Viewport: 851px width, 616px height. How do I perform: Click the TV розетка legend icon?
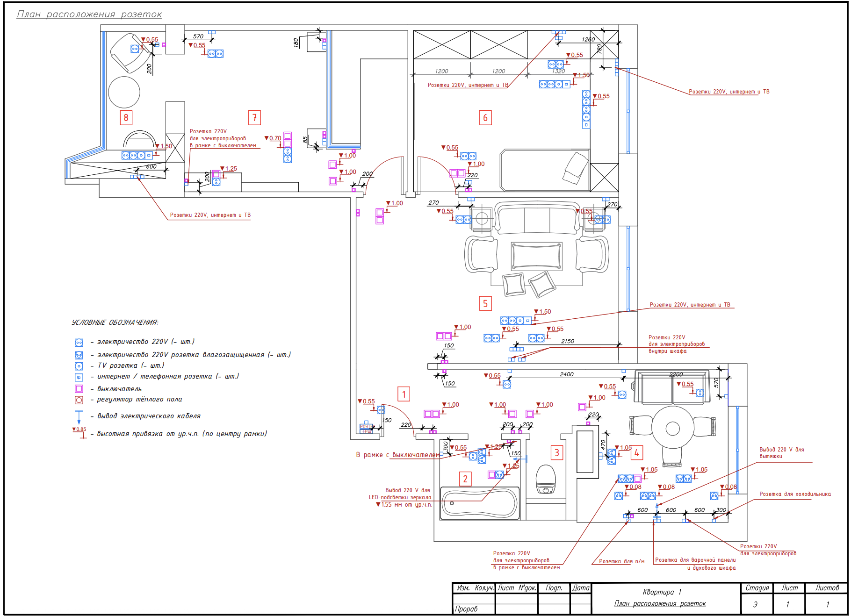click(x=79, y=366)
